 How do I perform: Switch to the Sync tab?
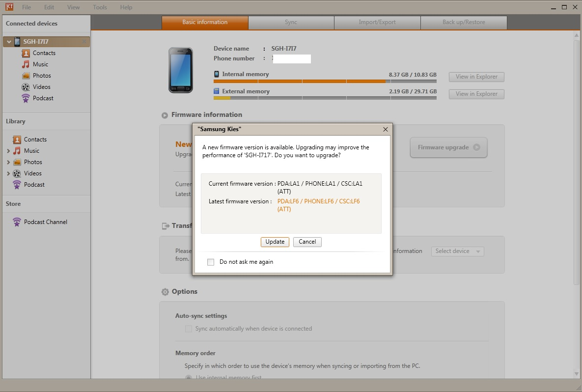pos(291,22)
